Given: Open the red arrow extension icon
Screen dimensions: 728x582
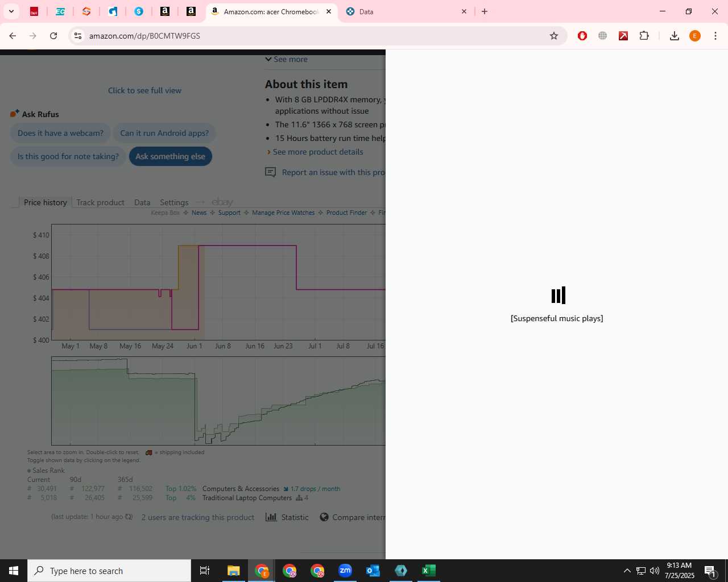Looking at the screenshot, I should coord(623,36).
